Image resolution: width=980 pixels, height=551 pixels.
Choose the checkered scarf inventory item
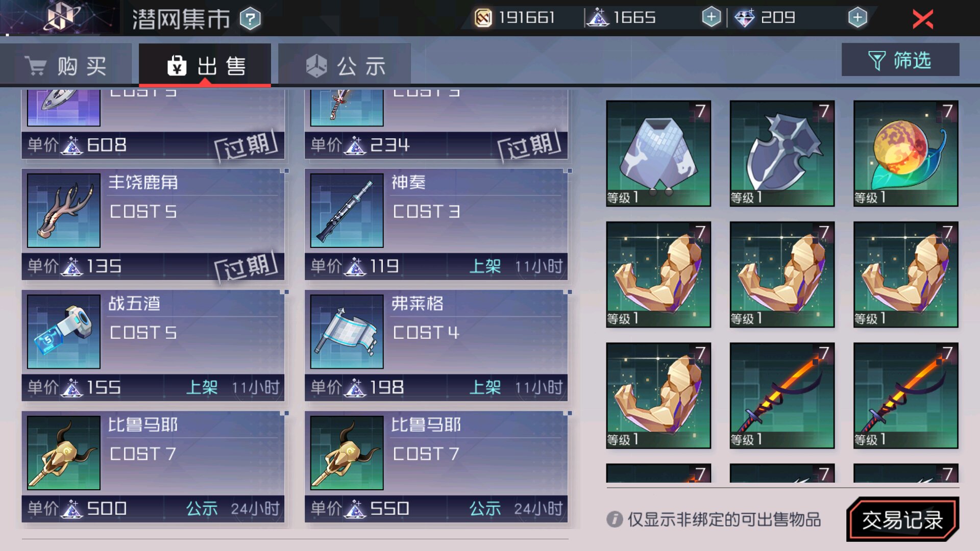coord(658,154)
